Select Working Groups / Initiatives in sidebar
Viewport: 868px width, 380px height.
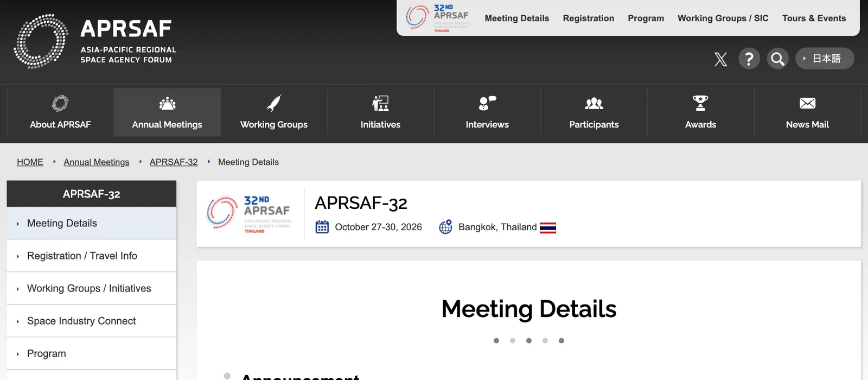point(92,288)
